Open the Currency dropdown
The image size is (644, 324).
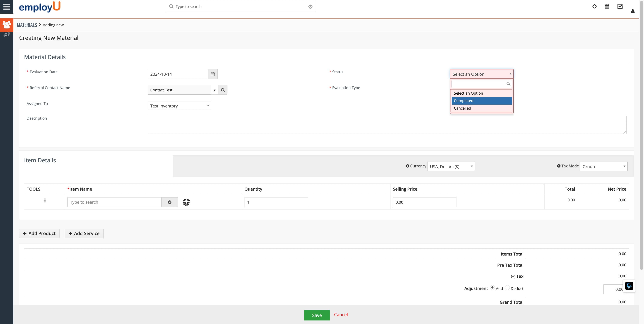(x=451, y=167)
